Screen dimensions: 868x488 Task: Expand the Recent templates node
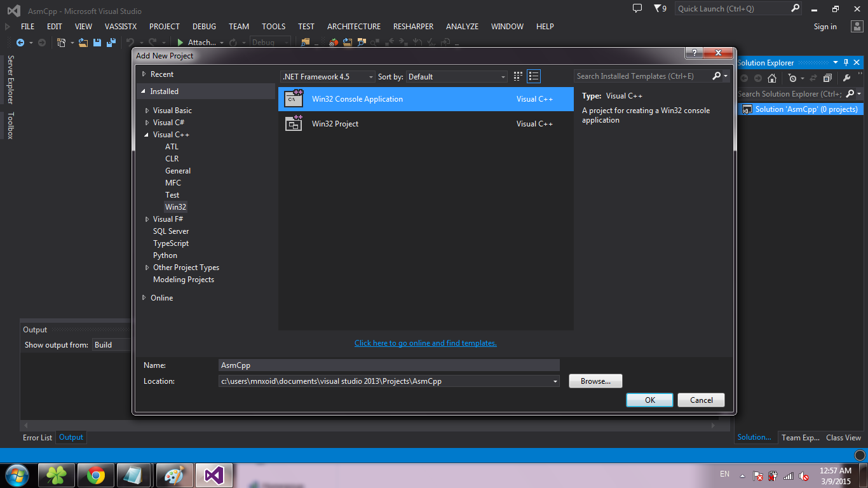pos(144,74)
